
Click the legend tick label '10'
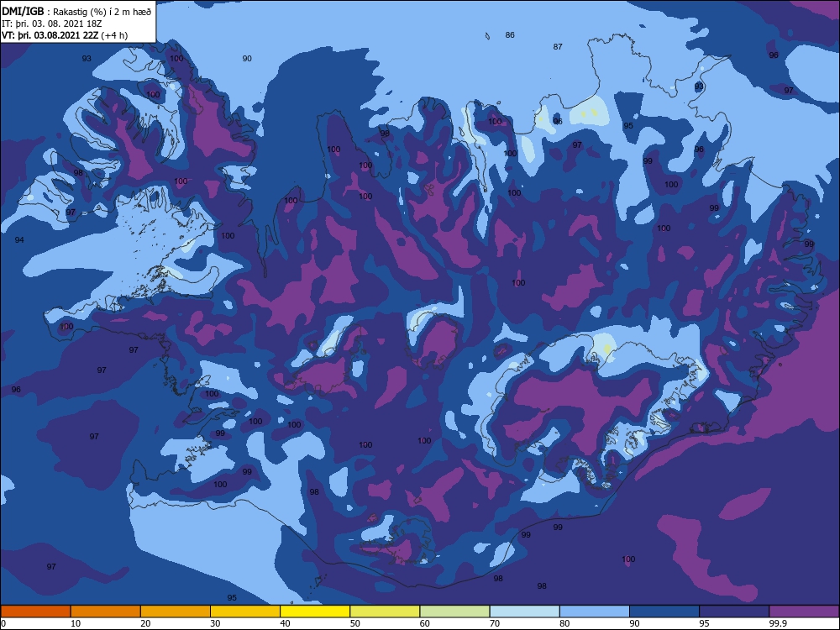76,623
